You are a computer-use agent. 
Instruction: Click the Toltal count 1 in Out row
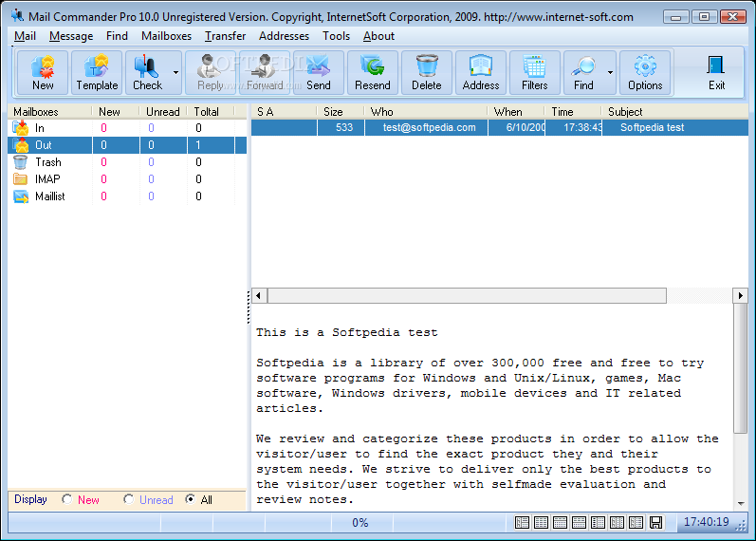click(197, 145)
